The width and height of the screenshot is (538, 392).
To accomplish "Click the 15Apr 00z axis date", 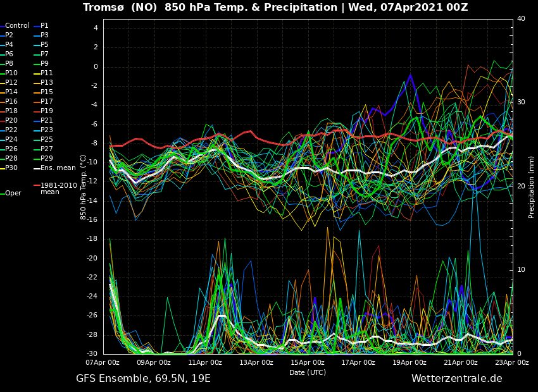I will (x=308, y=362).
